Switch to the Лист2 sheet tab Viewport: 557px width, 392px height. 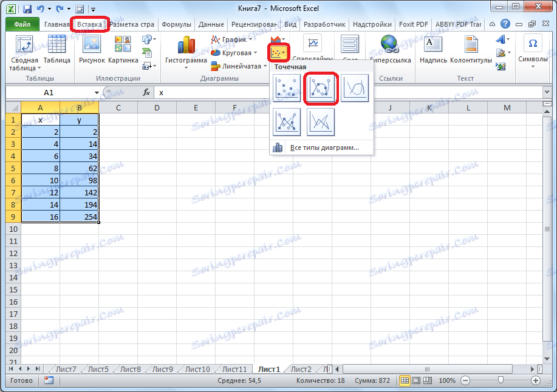(301, 368)
